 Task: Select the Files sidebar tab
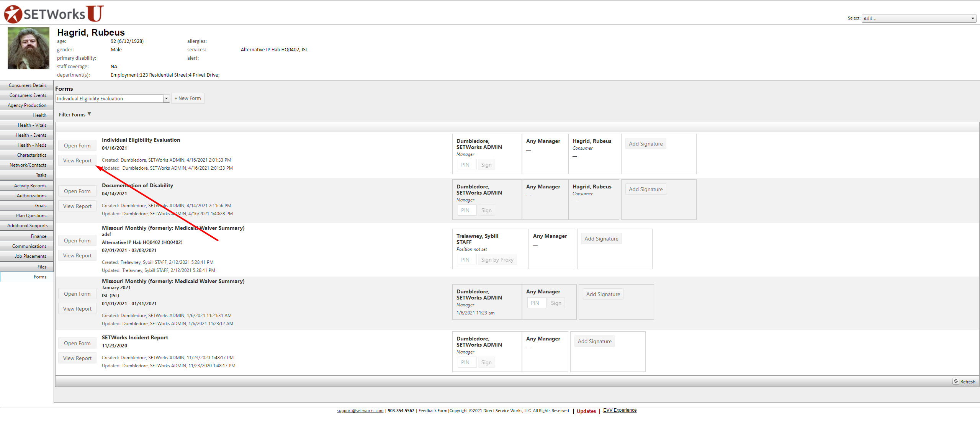pos(41,267)
